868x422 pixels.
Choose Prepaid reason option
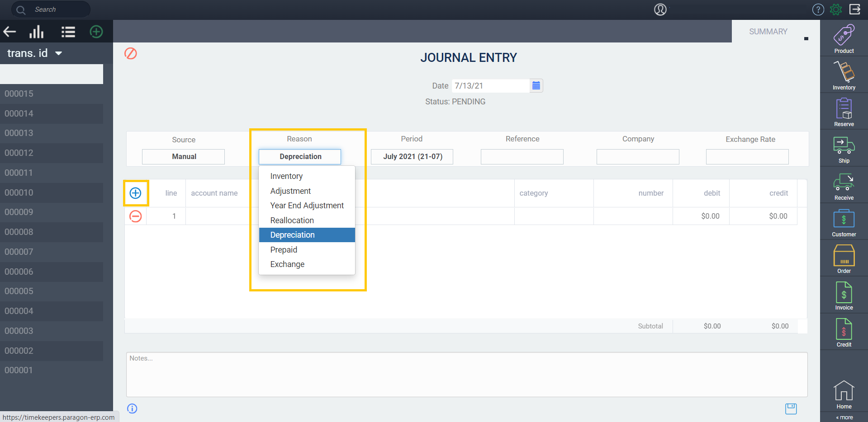click(307, 250)
